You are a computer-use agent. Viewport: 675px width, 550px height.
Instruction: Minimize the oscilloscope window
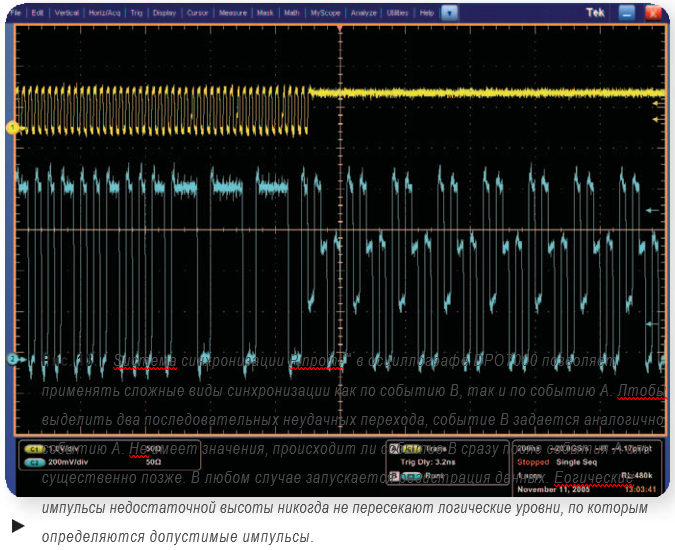tap(626, 12)
